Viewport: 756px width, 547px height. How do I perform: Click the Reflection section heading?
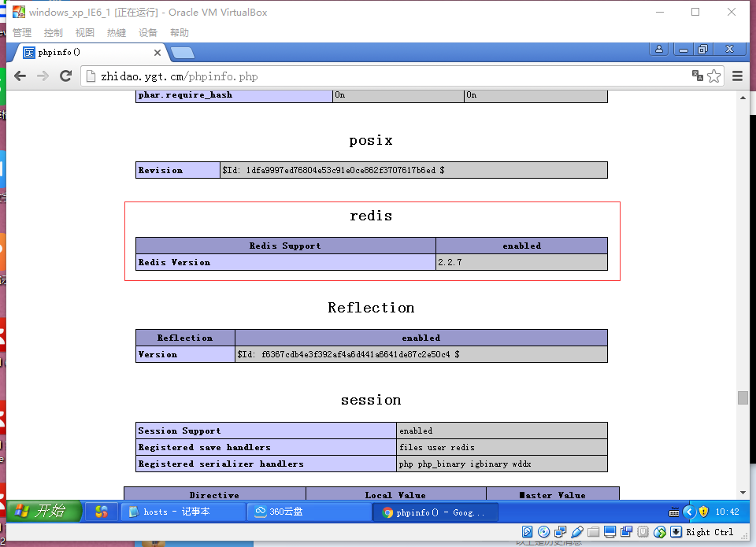[371, 308]
